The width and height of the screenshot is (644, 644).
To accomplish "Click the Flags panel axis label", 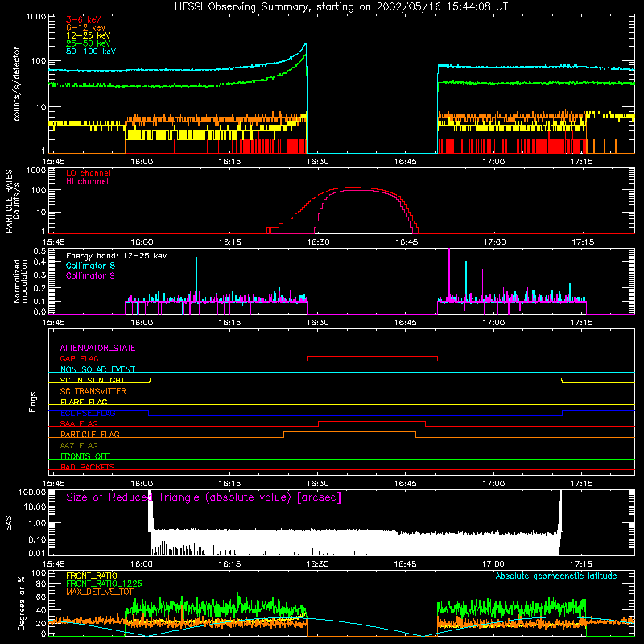I will [33, 402].
